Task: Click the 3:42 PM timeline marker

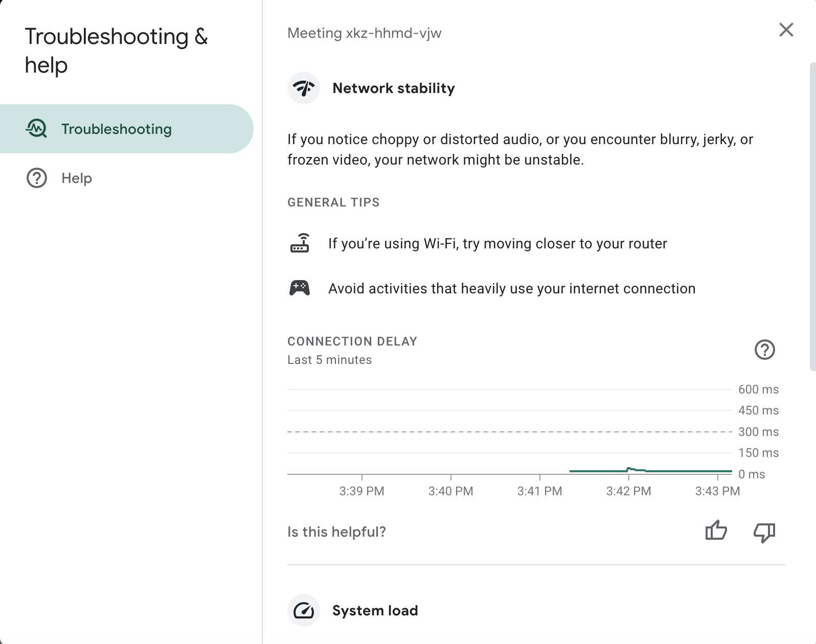Action: point(628,491)
